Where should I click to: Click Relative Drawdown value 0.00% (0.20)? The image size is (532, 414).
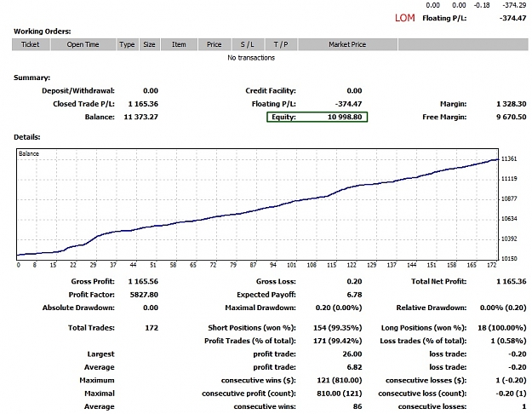pyautogui.click(x=503, y=308)
